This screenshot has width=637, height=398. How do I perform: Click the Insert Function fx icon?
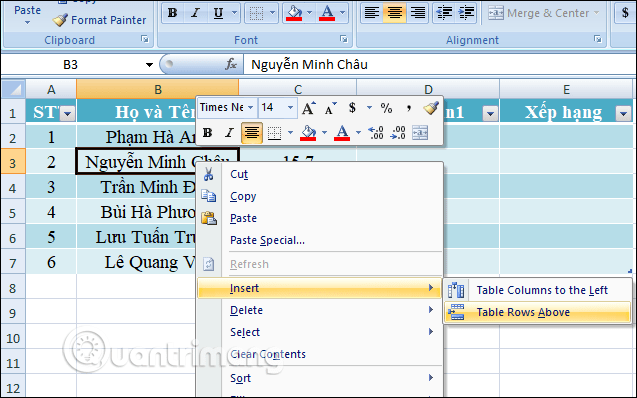(x=231, y=64)
